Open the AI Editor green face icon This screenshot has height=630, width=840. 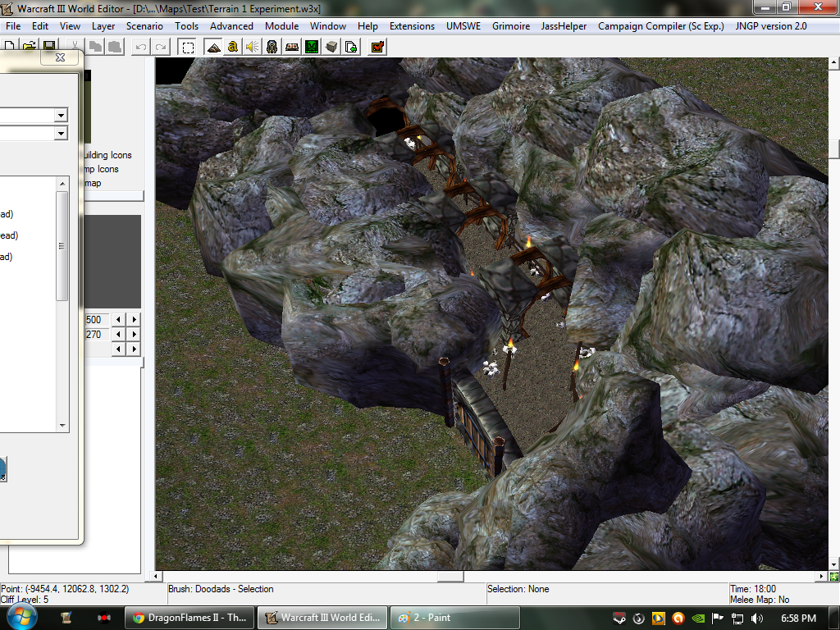click(312, 47)
